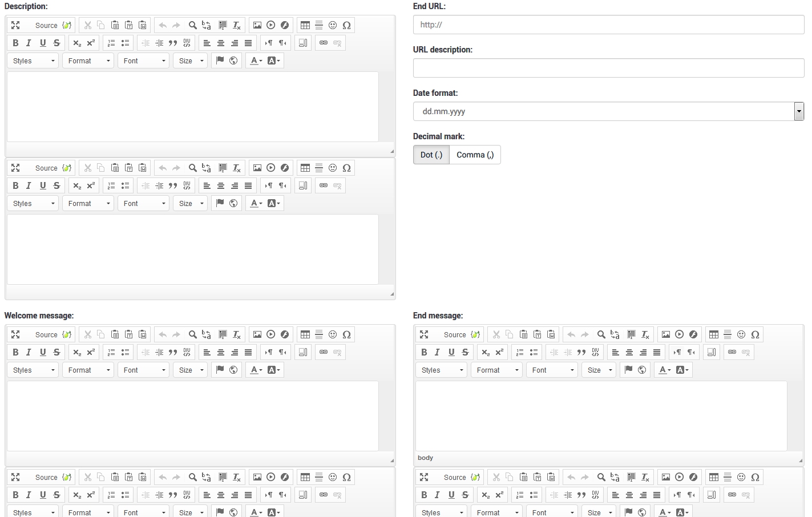Show blocks in upper Welcome message editor
This screenshot has width=812, height=517.
click(303, 352)
